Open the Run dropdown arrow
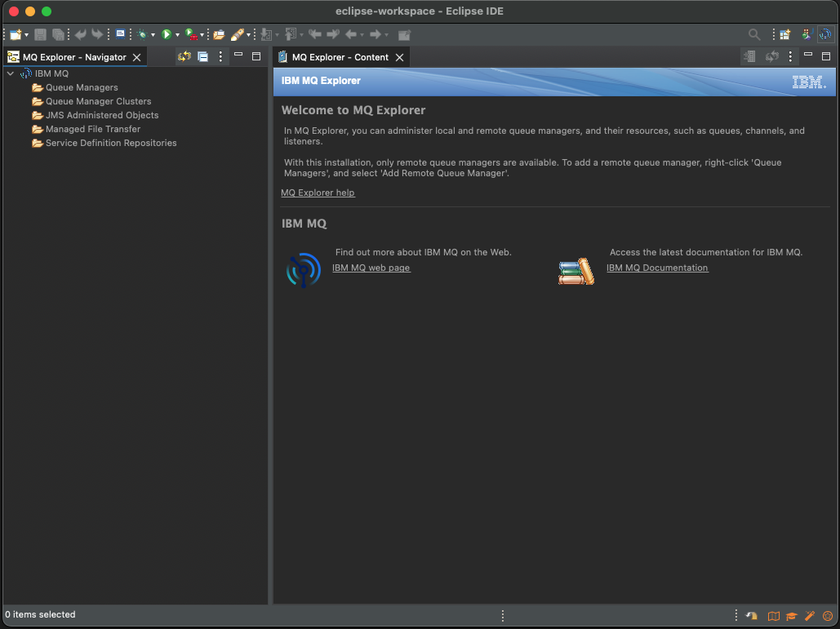Screen dimensions: 840x629 [x=177, y=35]
